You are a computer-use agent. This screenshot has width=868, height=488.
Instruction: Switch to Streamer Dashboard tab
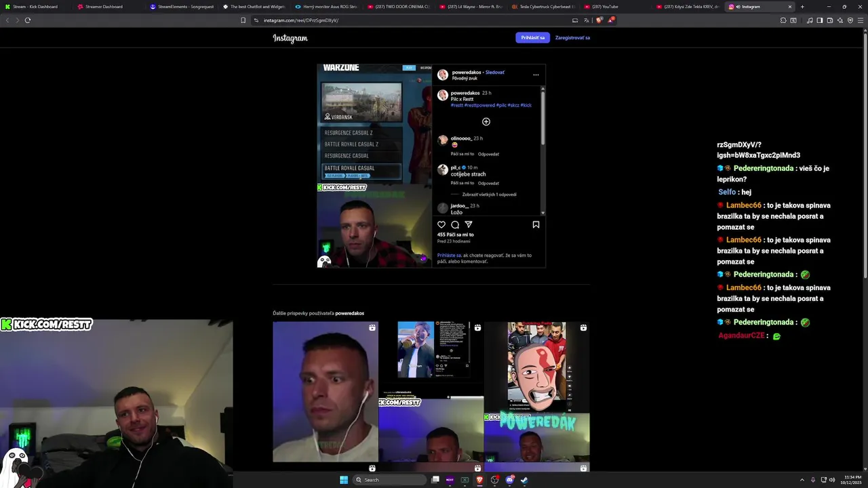pos(104,7)
